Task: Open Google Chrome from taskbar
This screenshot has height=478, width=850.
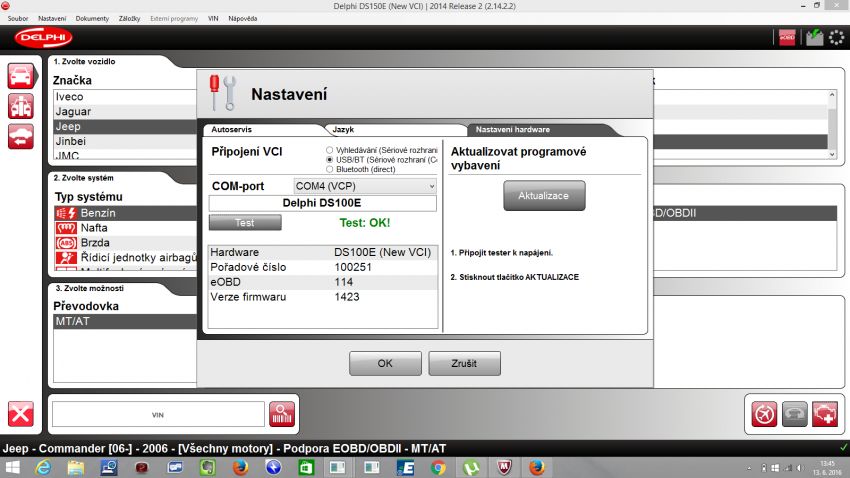Action: click(438, 467)
